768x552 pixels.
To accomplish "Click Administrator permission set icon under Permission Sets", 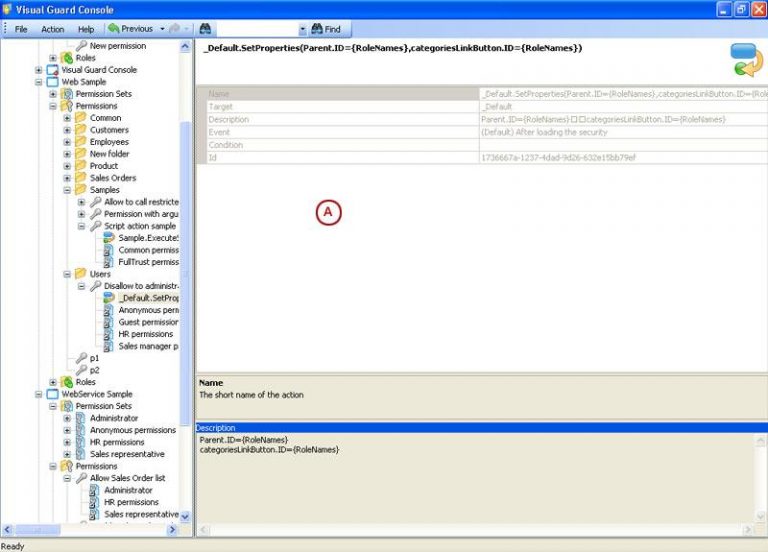I will pos(81,418).
